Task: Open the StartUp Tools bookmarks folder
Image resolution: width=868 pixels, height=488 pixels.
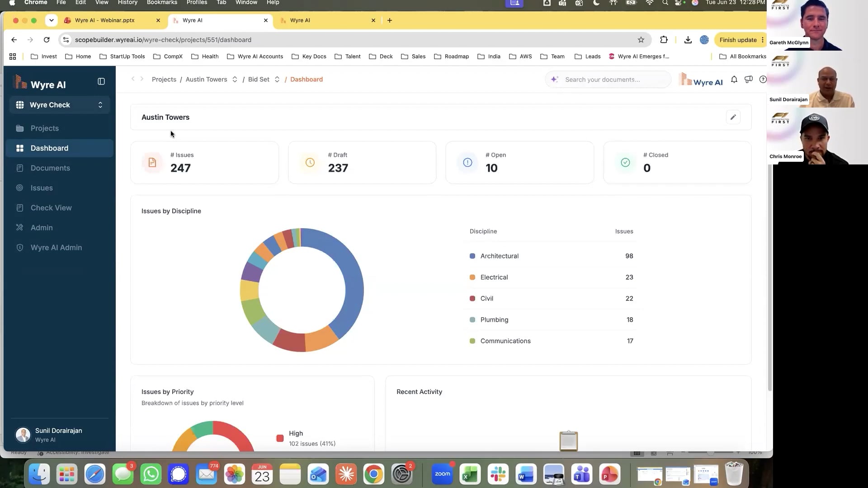Action: tap(122, 56)
